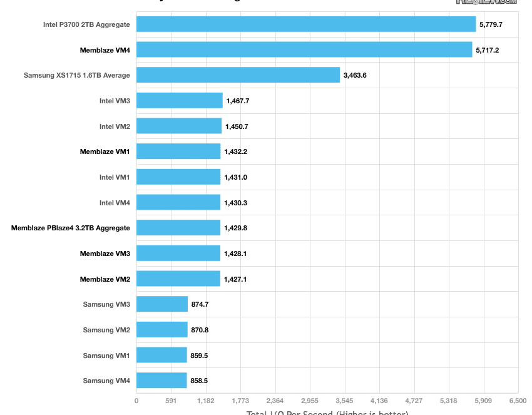The width and height of the screenshot is (532, 415).
Task: Click the 'Samsung VM2' row label
Action: tap(106, 330)
